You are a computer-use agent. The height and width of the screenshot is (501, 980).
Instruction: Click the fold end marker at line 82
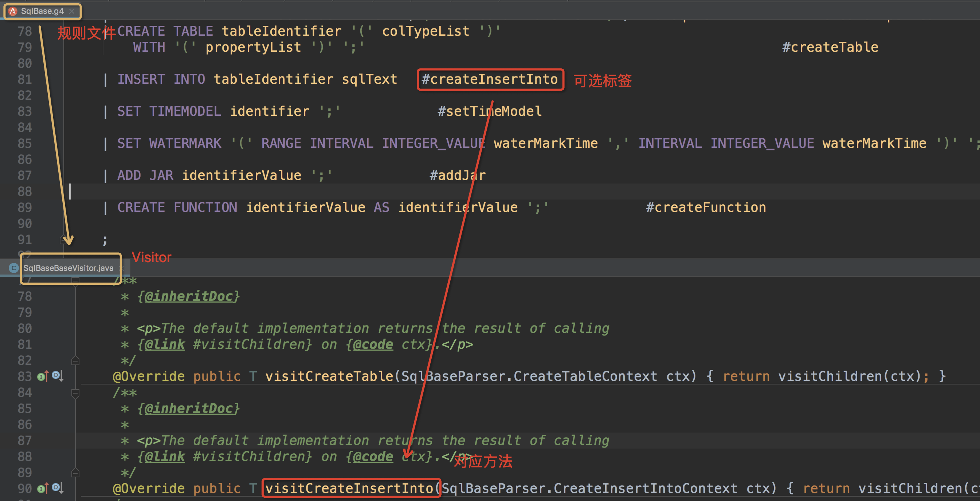tap(75, 360)
